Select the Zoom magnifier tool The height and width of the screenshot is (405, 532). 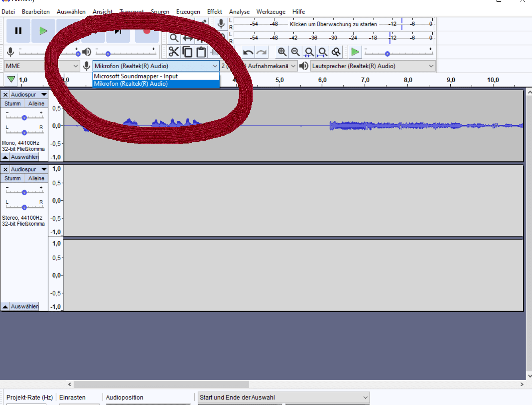pos(174,38)
